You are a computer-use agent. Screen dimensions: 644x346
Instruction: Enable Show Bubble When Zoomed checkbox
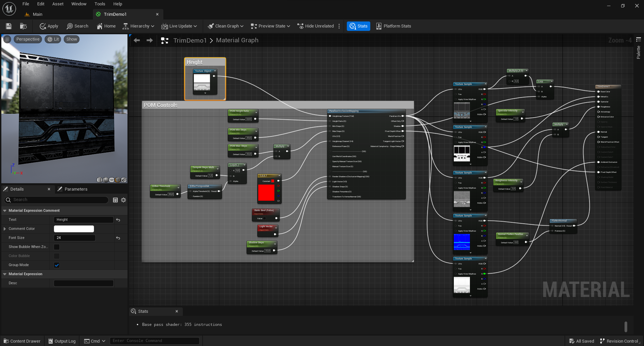tap(57, 247)
